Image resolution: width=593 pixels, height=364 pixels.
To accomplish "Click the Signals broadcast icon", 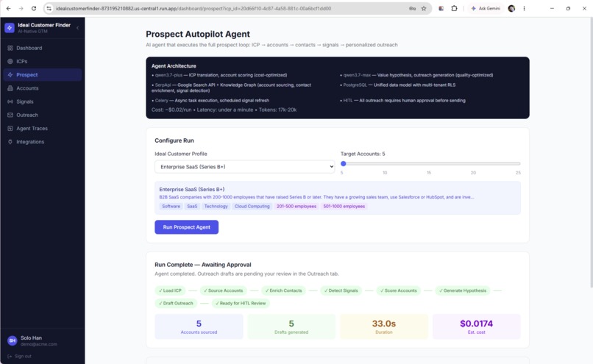I will click(10, 101).
